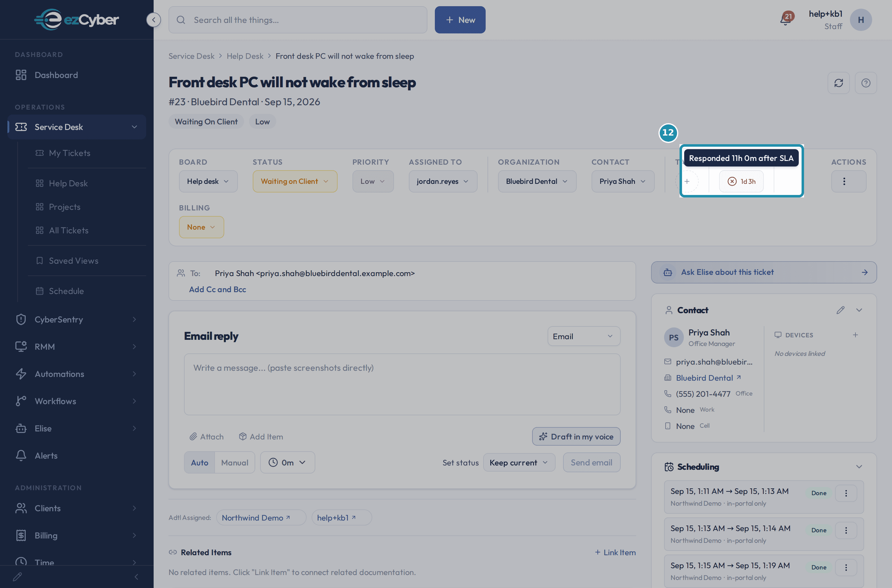The image size is (892, 588).
Task: Click the refresh ticket icon
Action: click(838, 83)
